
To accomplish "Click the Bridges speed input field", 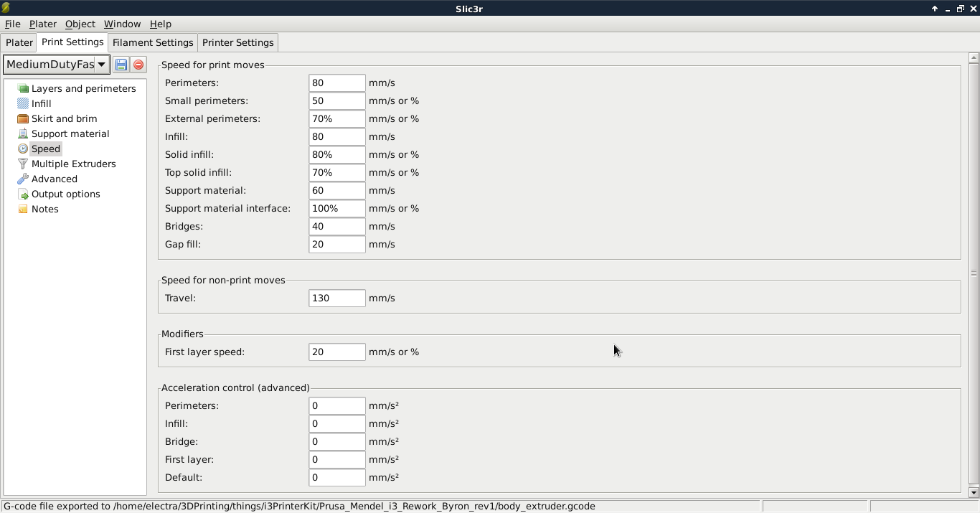I will point(336,226).
